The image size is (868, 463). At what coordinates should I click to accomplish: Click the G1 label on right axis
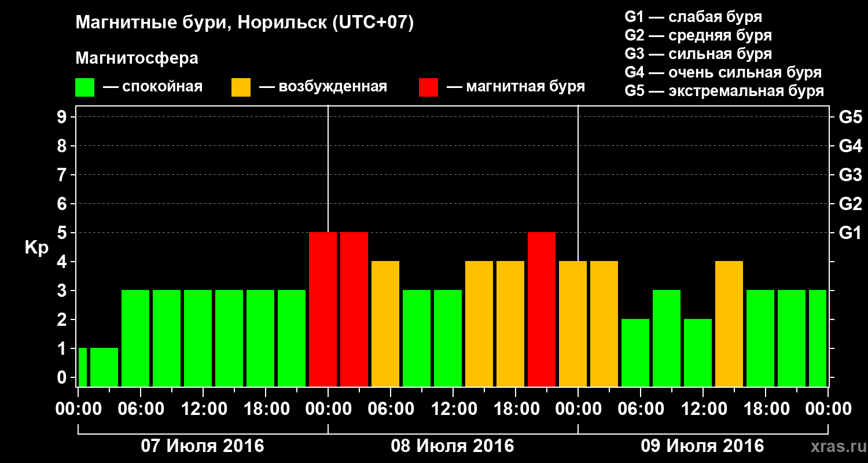tap(851, 233)
